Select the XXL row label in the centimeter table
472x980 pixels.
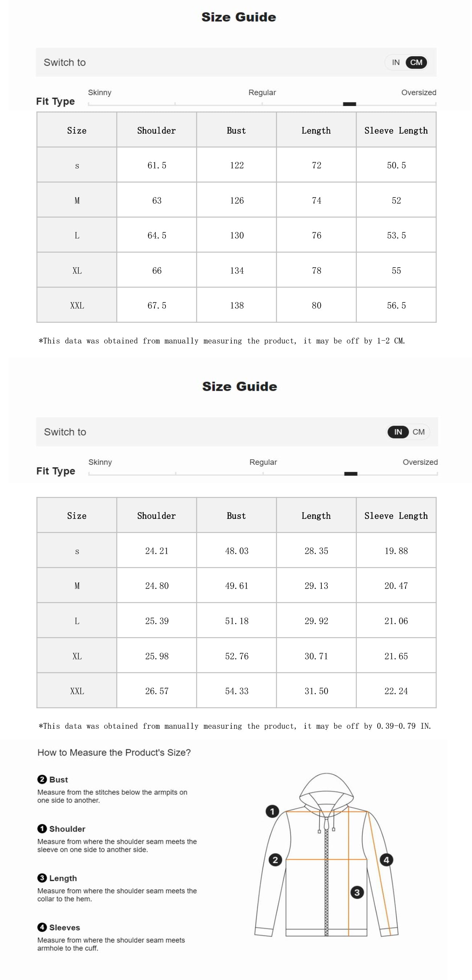(x=77, y=305)
